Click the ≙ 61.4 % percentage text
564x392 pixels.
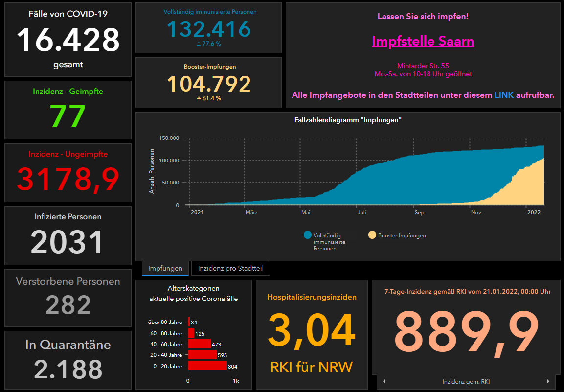click(x=208, y=98)
